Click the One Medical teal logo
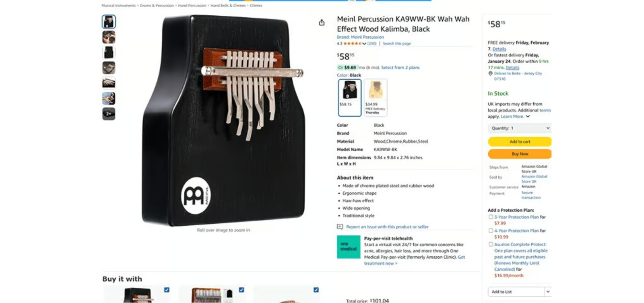Image resolution: width=644 pixels, height=303 pixels. click(x=349, y=247)
